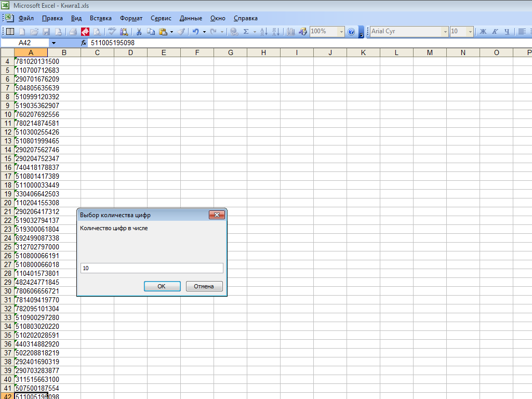The width and height of the screenshot is (532, 399).
Task: Open the Справка menu
Action: (245, 18)
